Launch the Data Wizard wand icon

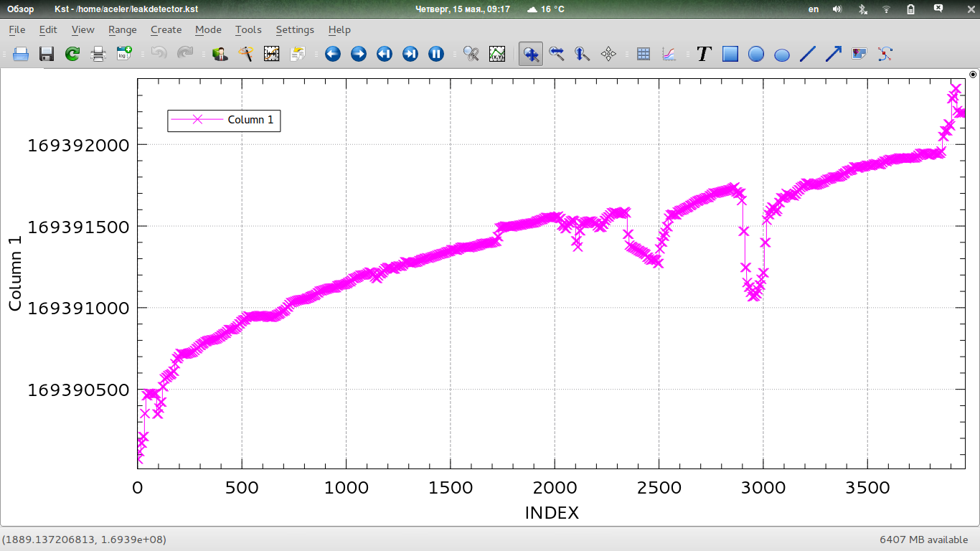[x=246, y=54]
